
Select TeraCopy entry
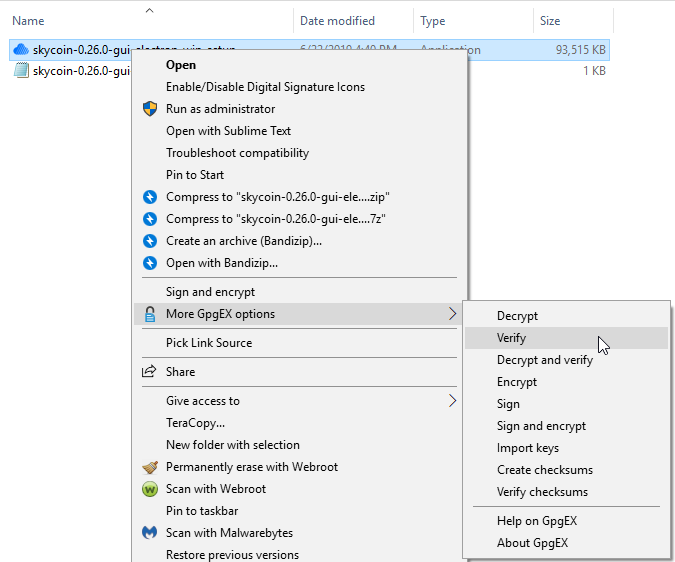pyautogui.click(x=300, y=423)
